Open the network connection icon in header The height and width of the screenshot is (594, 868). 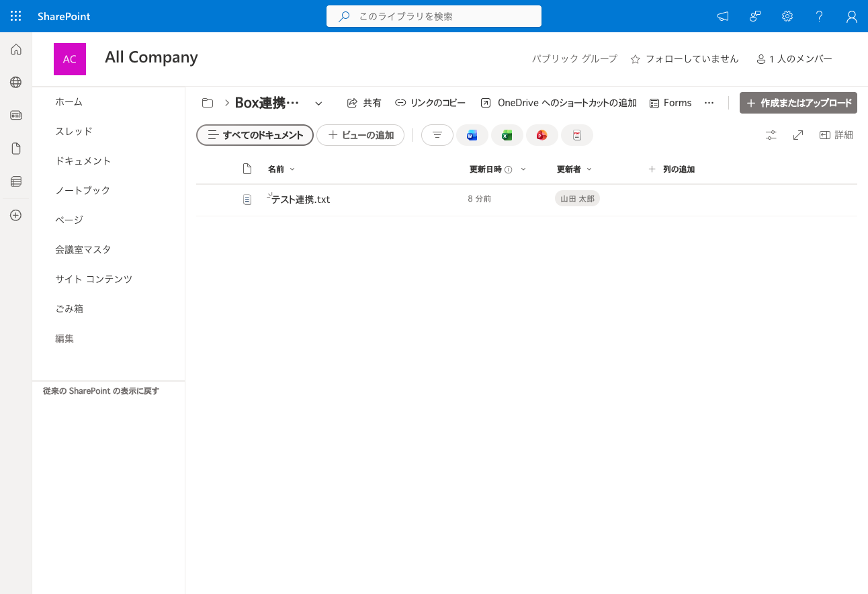point(755,16)
